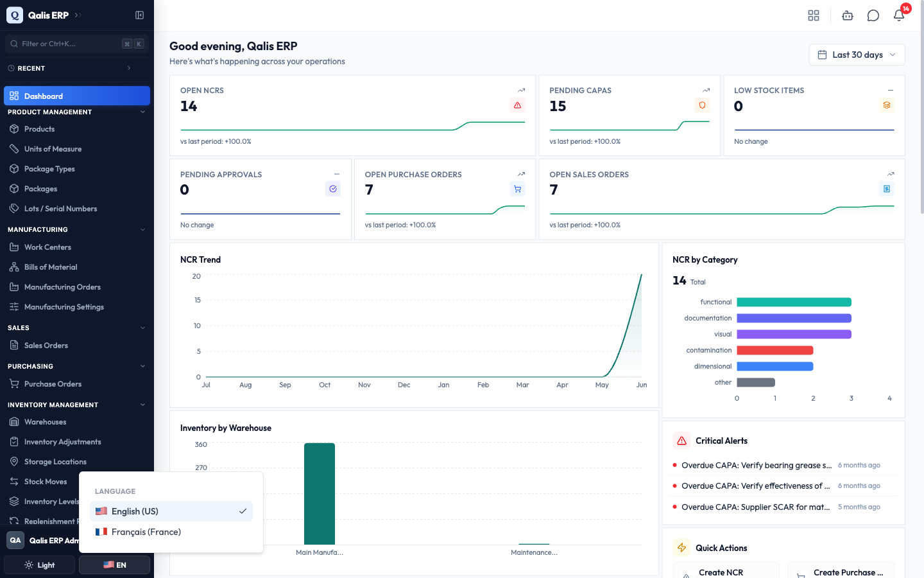Click the Open NCRs card count 14
Image resolution: width=924 pixels, height=578 pixels.
click(x=189, y=106)
